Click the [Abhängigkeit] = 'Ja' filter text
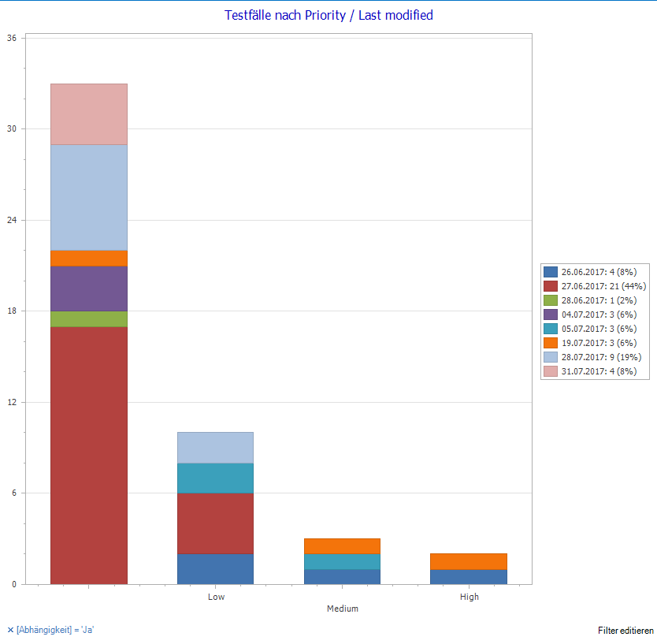This screenshot has height=644, width=657. (x=56, y=630)
